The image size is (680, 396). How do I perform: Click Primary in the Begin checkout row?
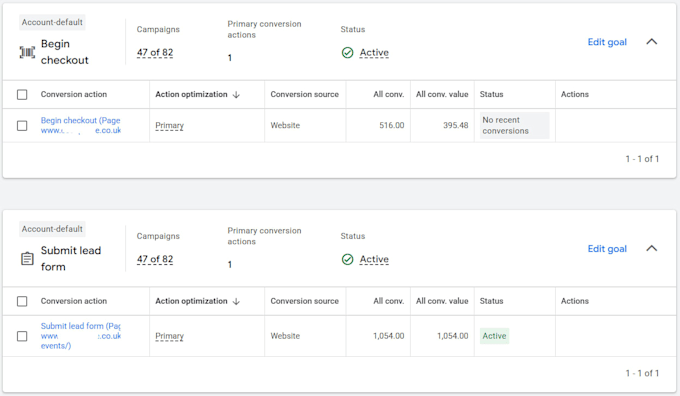pos(170,125)
